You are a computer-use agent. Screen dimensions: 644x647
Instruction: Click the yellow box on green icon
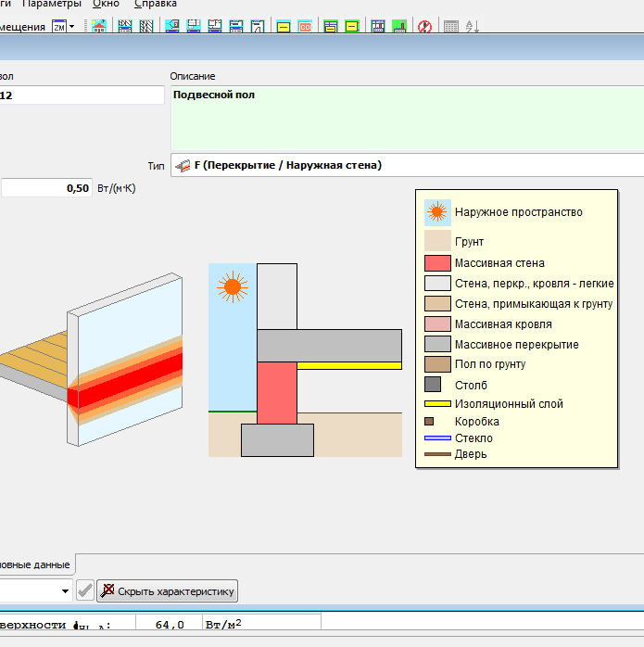[352, 26]
